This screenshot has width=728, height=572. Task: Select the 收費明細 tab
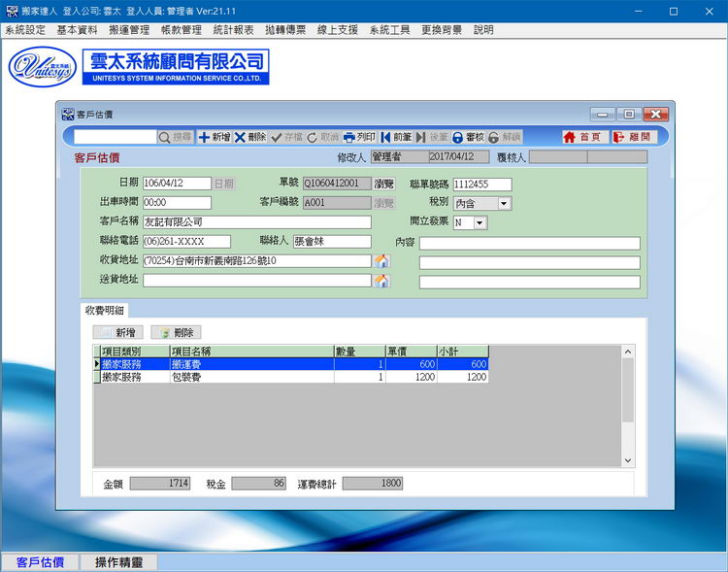[105, 310]
